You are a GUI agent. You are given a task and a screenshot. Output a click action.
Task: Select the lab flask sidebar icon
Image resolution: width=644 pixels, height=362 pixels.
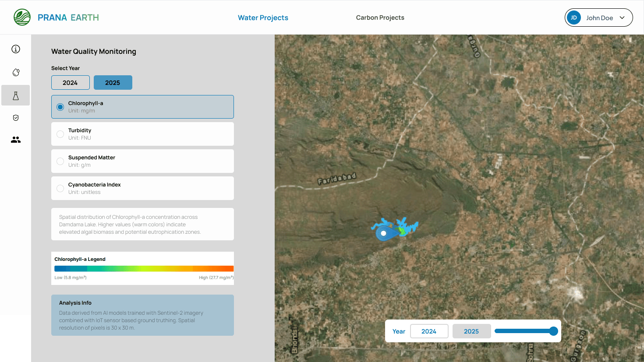16,95
